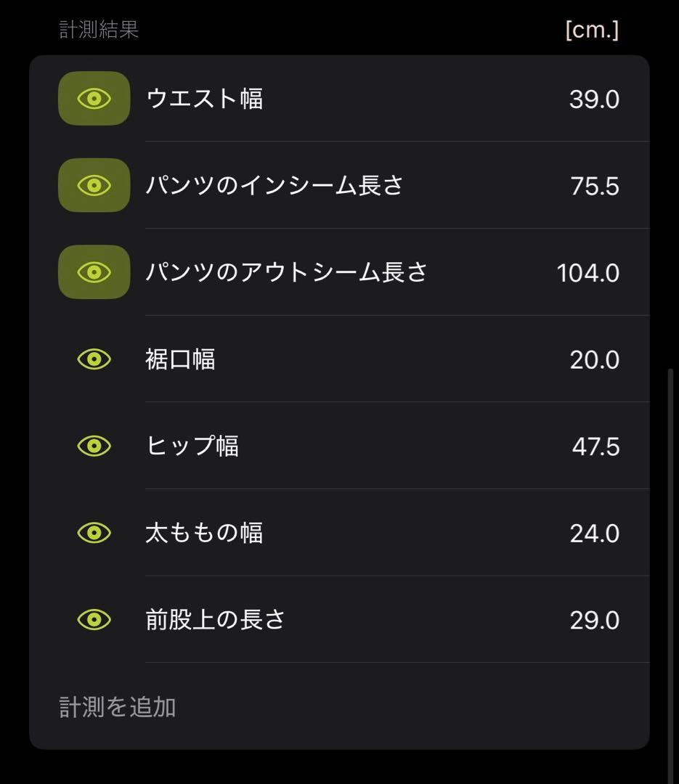The width and height of the screenshot is (679, 784).
Task: Open the 裾口幅 measurement row
Action: point(181,359)
